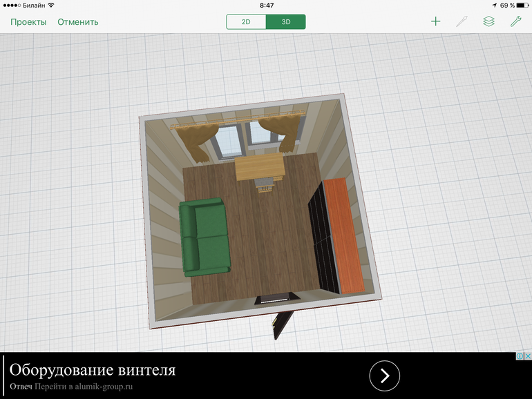Screen dimensions: 532x399
Task: Select the eyedropper tool in the toolbar
Action: 462,21
